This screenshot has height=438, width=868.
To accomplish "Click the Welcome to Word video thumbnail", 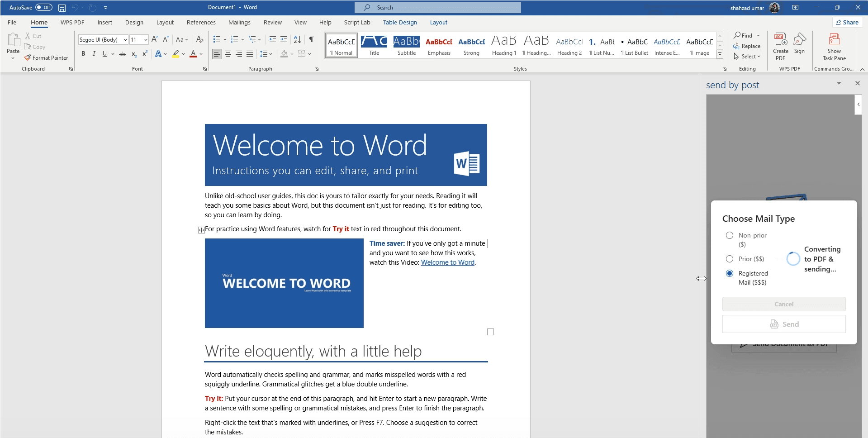I will [284, 283].
